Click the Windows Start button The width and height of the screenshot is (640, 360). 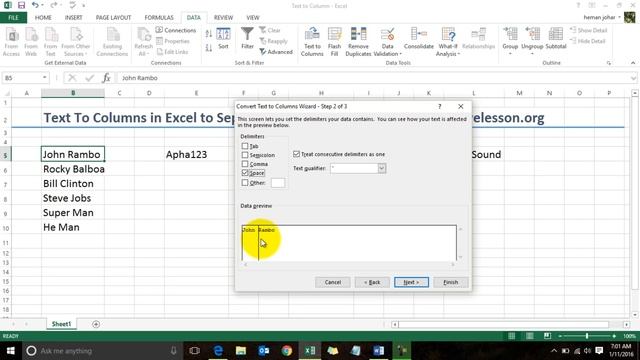[11, 351]
